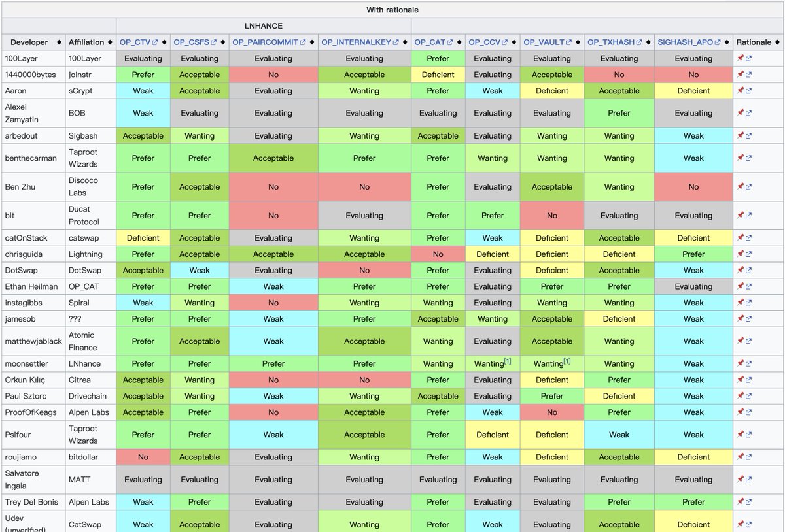Open rationale external link for catOnStack row
785x532 pixels.
click(x=748, y=238)
